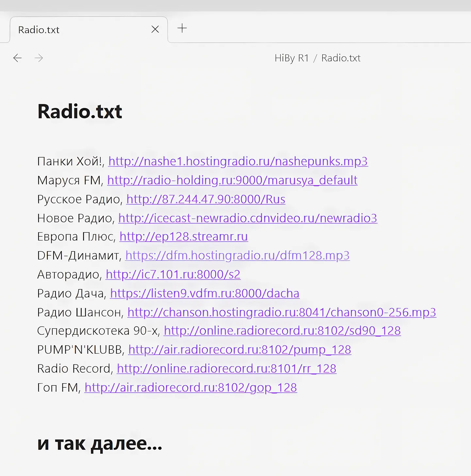The width and height of the screenshot is (471, 476).
Task: Open the pump_128 stream link
Action: [240, 350]
